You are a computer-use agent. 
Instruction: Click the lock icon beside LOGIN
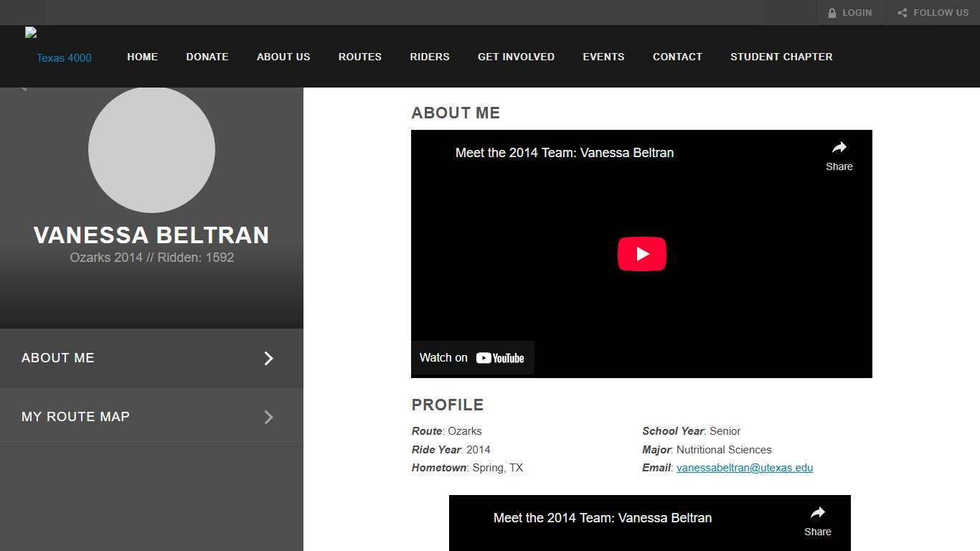click(832, 12)
